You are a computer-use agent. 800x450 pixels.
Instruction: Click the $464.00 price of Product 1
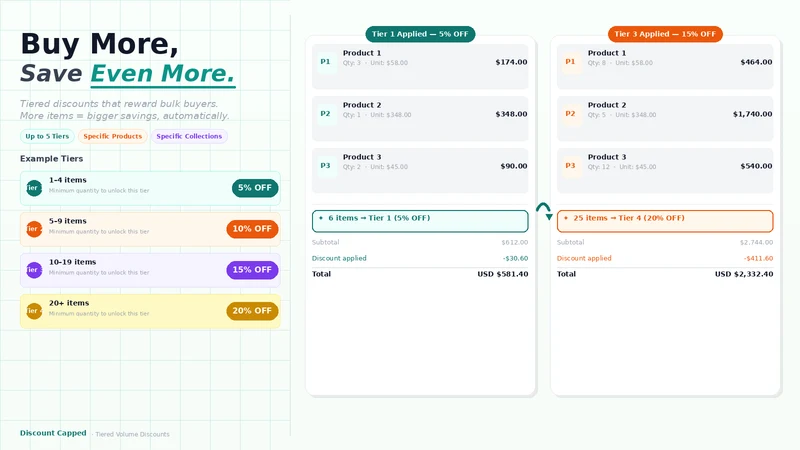(756, 62)
